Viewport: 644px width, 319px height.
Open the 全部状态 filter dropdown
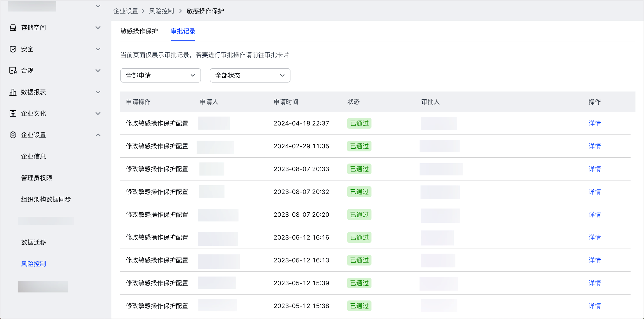click(250, 76)
